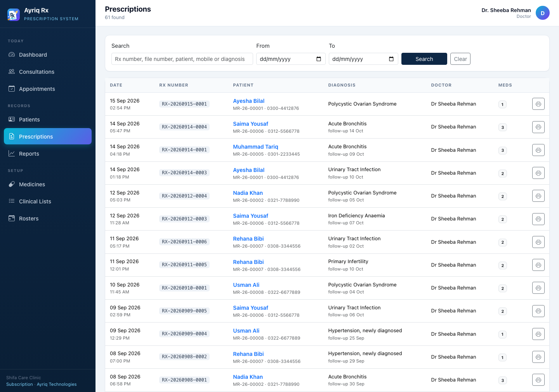Screen dimensions: 559x392
Task: Click Rx number RX-20260915-0001
Action: (x=184, y=104)
